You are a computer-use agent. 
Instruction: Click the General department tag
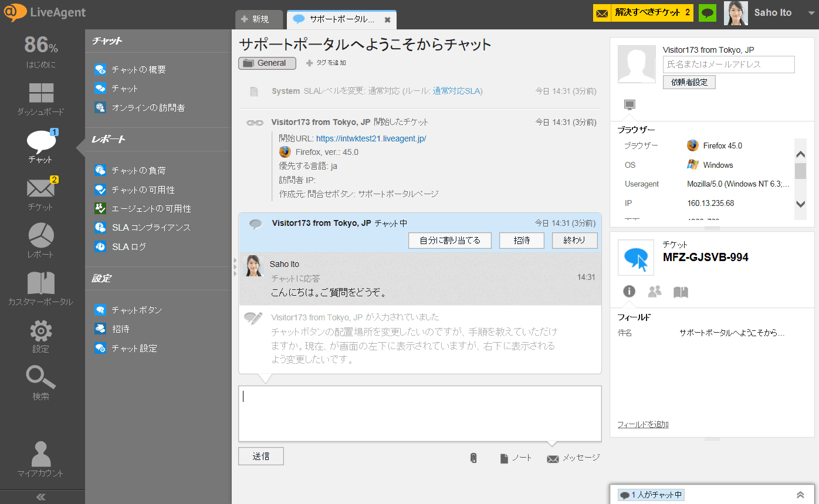click(x=267, y=63)
